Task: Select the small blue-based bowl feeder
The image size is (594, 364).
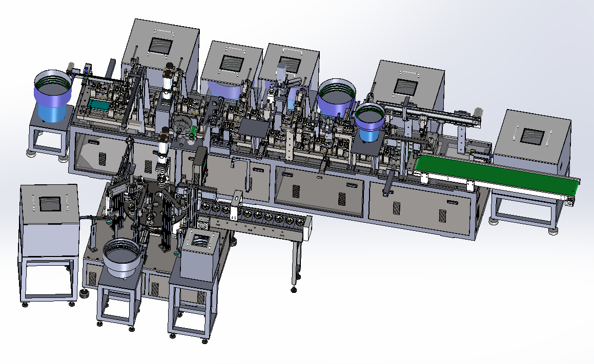Action: [370, 121]
